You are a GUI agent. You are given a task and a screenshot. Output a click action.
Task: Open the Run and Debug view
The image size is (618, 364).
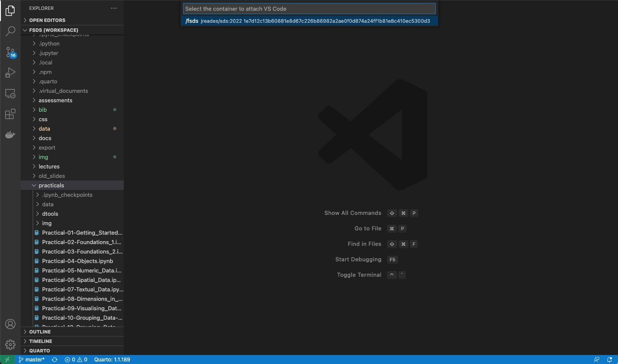coord(10,73)
